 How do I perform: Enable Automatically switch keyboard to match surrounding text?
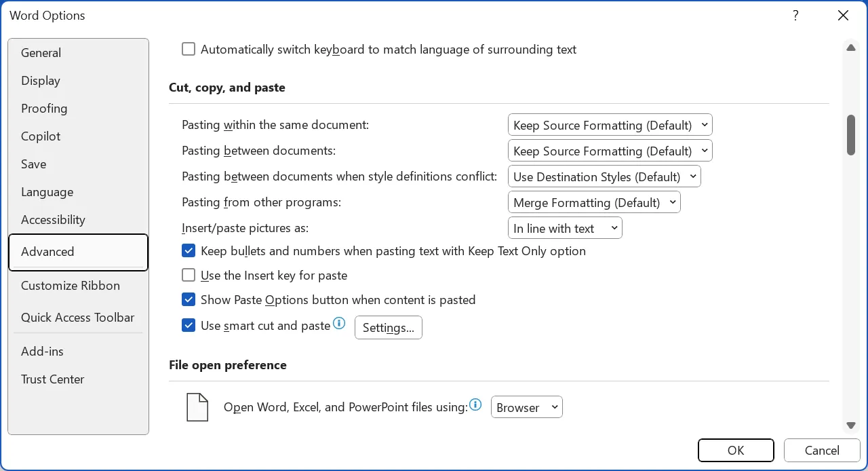189,49
